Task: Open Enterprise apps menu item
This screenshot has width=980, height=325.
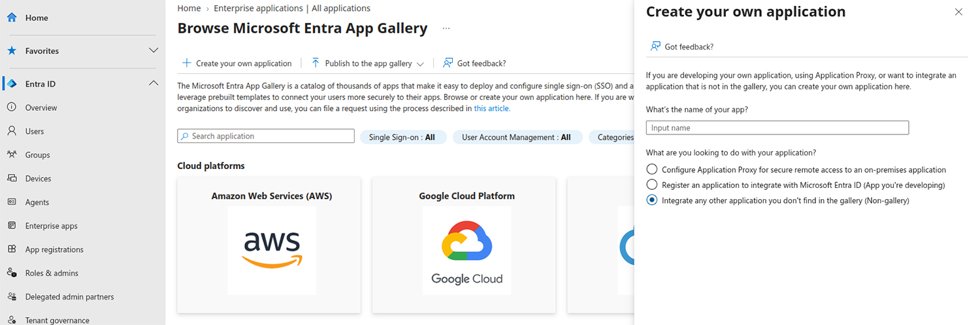Action: pos(52,226)
